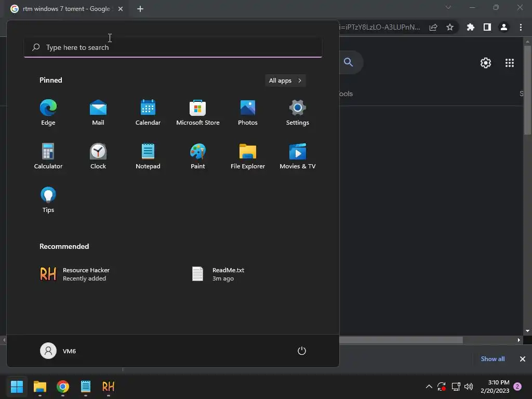Click the power button in Start menu
The height and width of the screenshot is (399, 532).
(302, 351)
